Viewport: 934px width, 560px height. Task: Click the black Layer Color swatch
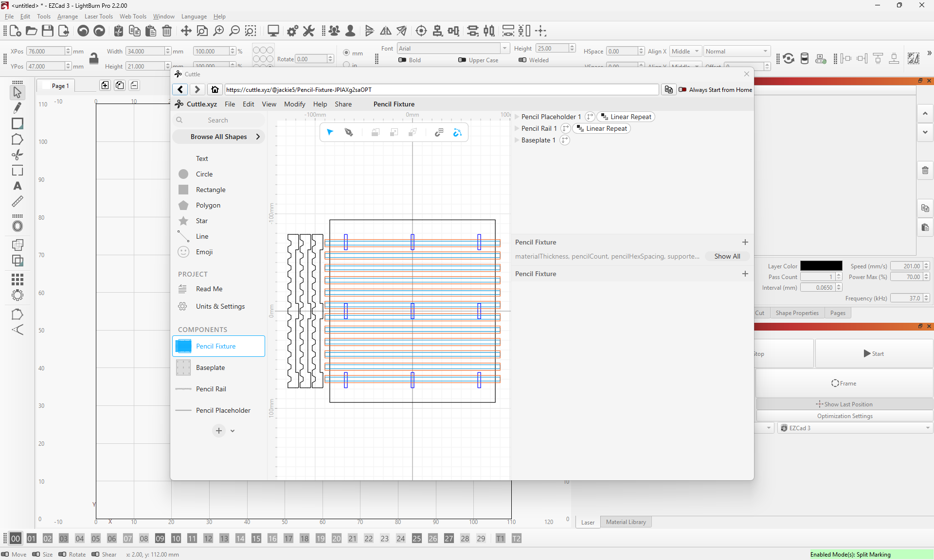click(821, 266)
